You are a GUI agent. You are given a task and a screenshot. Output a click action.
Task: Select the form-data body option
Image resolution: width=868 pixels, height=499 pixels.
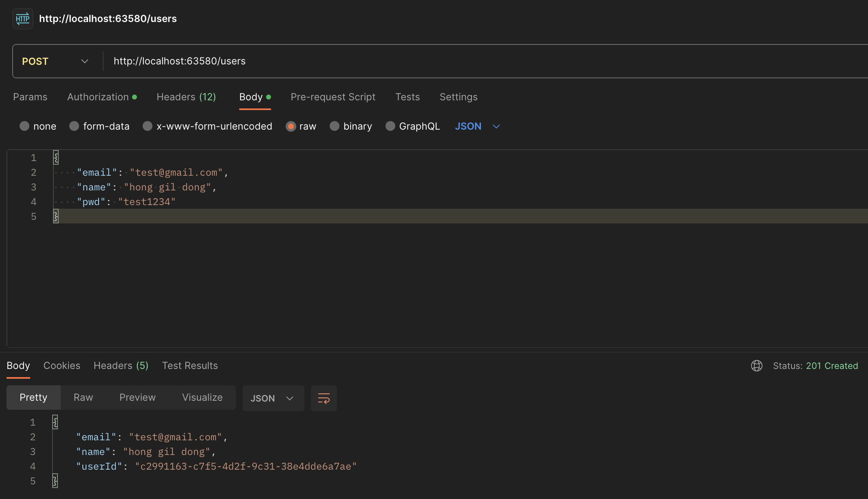click(74, 126)
